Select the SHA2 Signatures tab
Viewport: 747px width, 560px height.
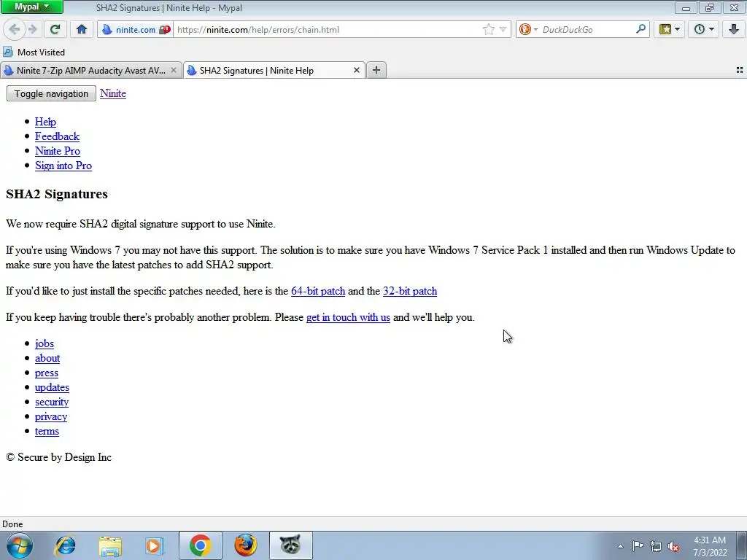pos(274,71)
